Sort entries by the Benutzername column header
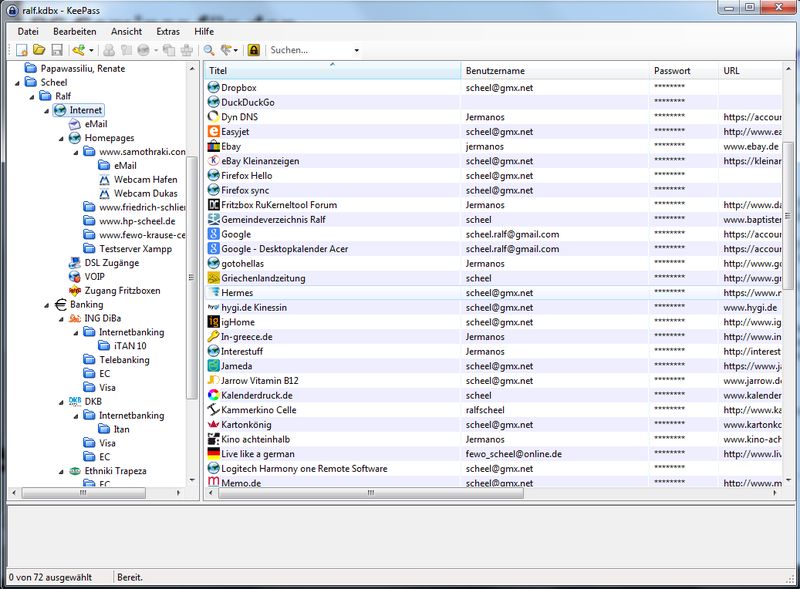 [555, 70]
